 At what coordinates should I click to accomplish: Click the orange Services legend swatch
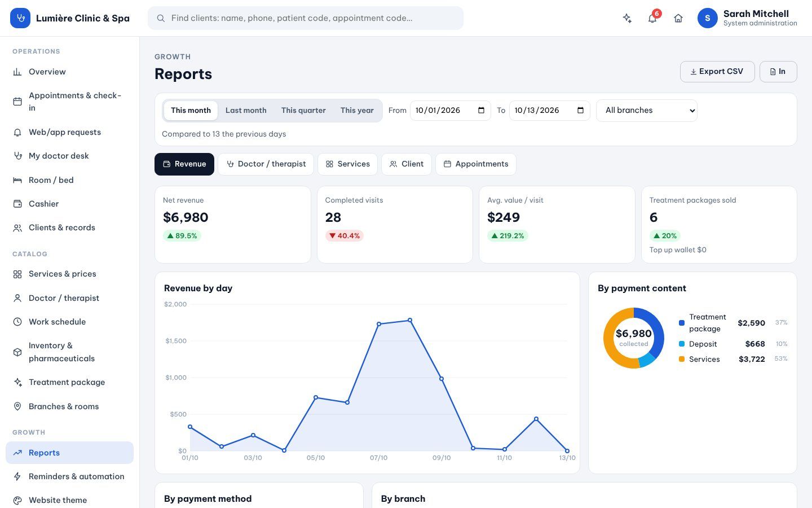click(x=682, y=359)
